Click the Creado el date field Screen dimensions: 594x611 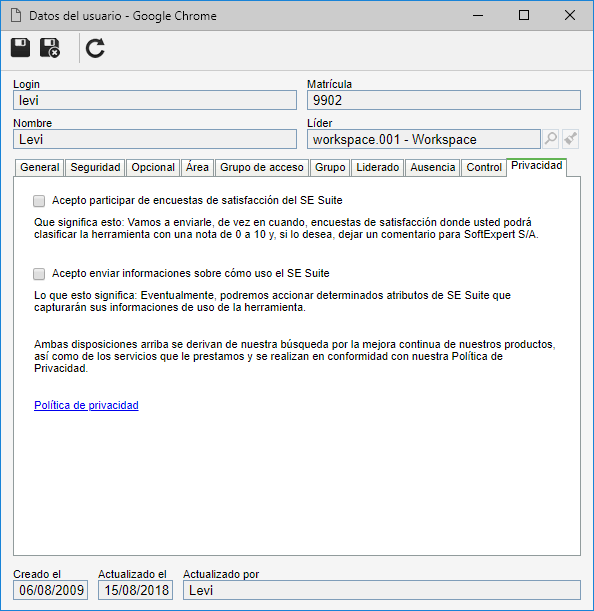click(51, 590)
